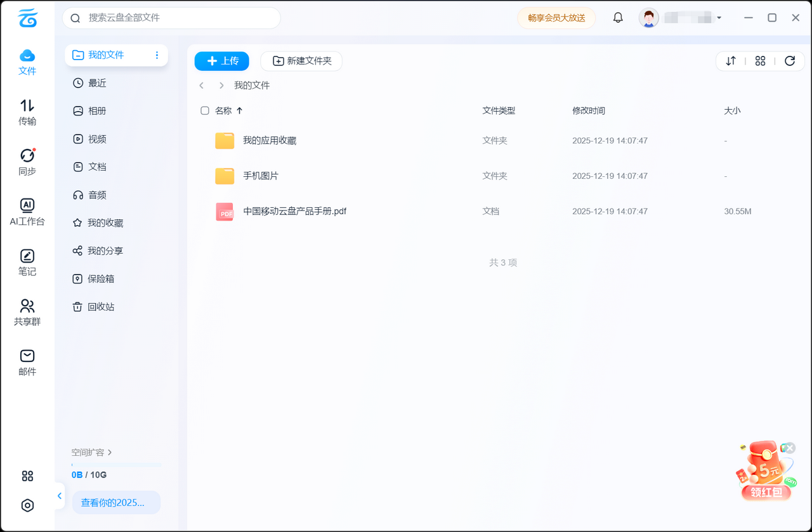Viewport: 812px width, 532px height.
Task: Open the 同步 sync feature
Action: (27, 160)
